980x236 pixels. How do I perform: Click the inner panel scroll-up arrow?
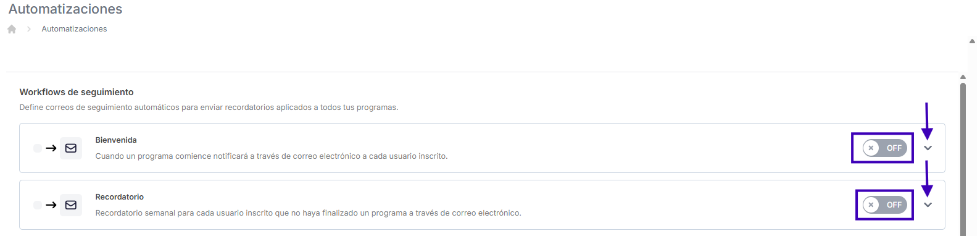pyautogui.click(x=963, y=77)
